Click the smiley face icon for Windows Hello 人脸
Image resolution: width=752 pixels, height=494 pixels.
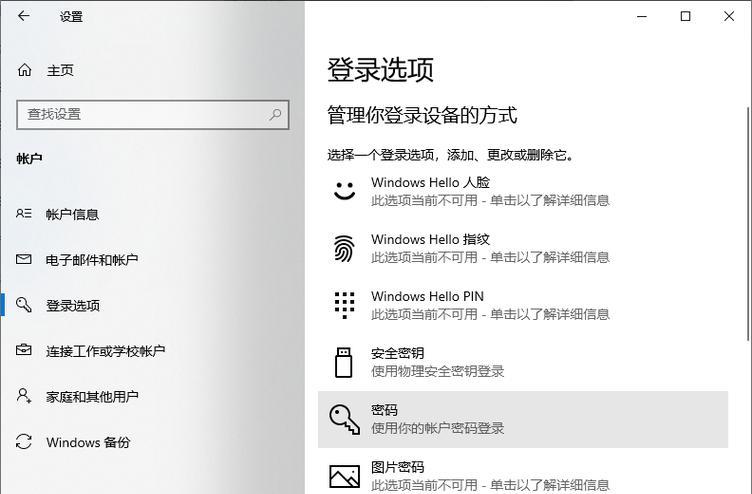coord(344,191)
